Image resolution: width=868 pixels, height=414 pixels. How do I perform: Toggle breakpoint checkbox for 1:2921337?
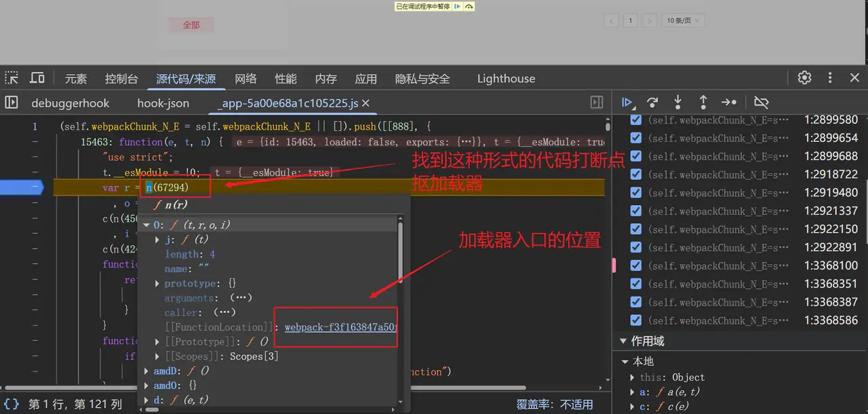(635, 211)
